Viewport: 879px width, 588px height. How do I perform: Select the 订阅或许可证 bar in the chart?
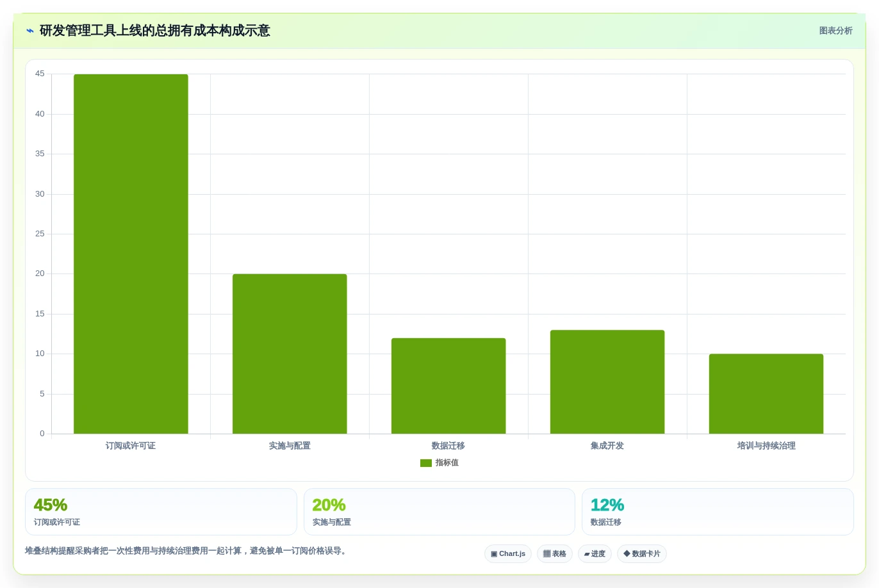[131, 254]
